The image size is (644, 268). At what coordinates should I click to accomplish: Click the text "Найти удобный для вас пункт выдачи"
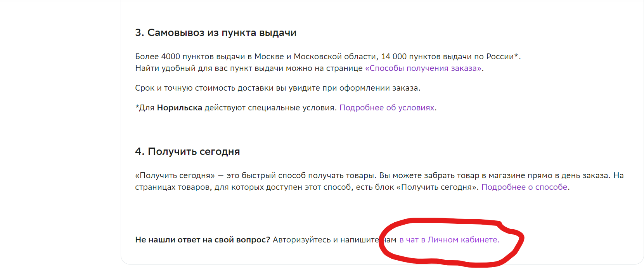tap(209, 69)
